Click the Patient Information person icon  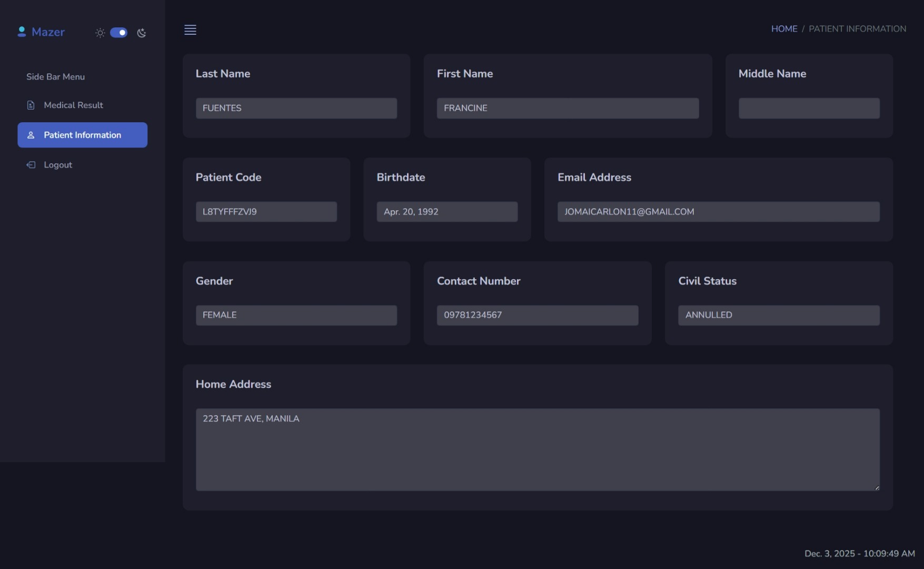(x=31, y=135)
